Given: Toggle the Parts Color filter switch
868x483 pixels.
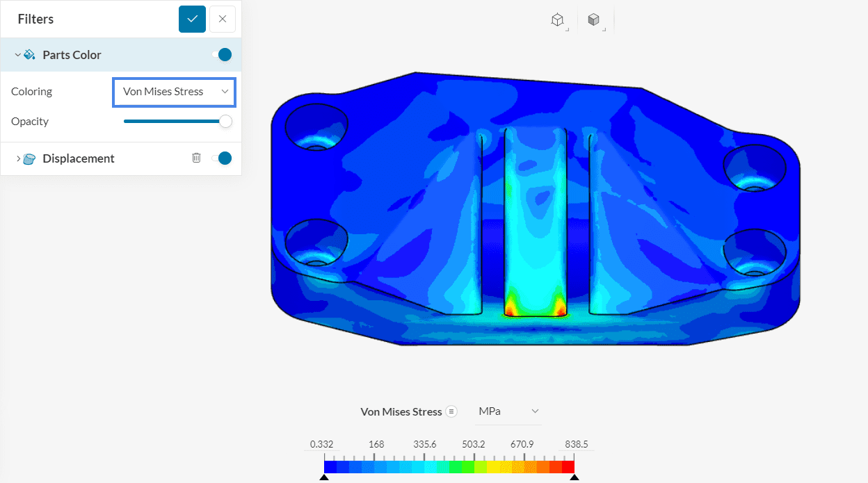Looking at the screenshot, I should (223, 54).
